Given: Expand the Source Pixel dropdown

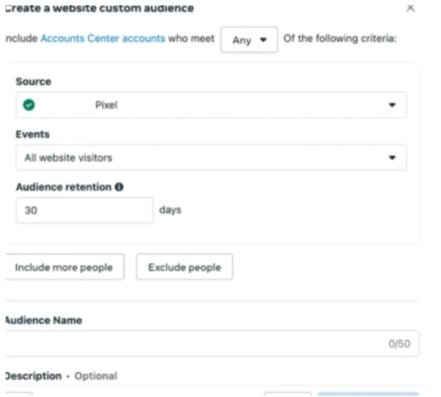Looking at the screenshot, I should 211,105.
